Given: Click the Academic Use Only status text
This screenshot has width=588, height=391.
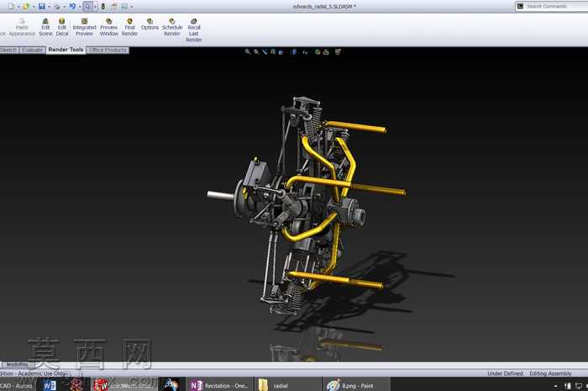Looking at the screenshot, I should pyautogui.click(x=42, y=373).
